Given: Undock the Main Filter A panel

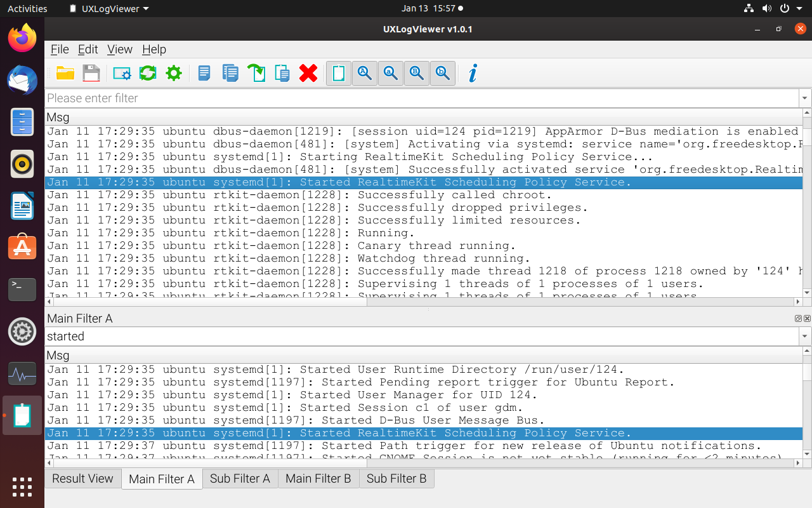Looking at the screenshot, I should [x=798, y=318].
